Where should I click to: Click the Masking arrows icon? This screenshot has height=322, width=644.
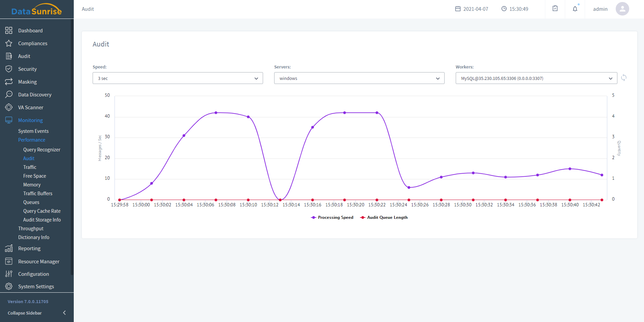[9, 82]
